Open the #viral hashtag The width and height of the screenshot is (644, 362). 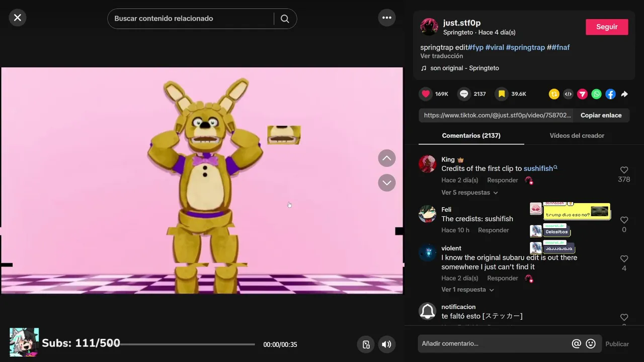click(x=495, y=47)
